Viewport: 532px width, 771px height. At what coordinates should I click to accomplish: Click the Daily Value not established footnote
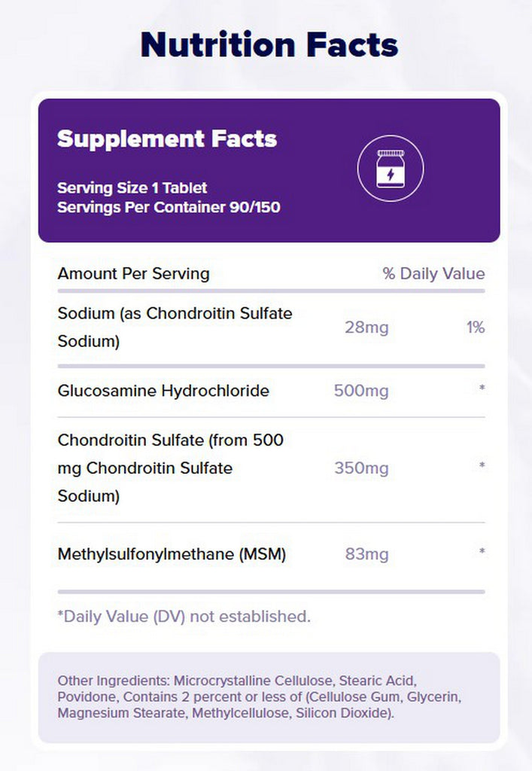point(184,616)
